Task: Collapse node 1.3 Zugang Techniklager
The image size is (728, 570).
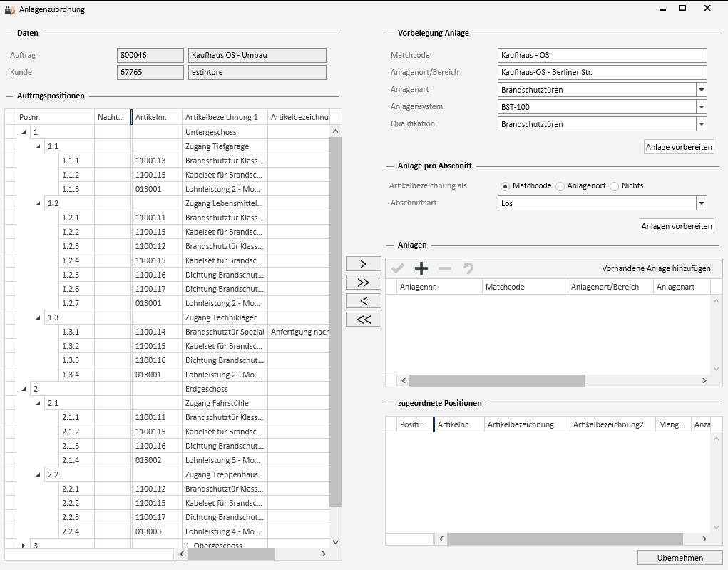Action: (x=38, y=317)
